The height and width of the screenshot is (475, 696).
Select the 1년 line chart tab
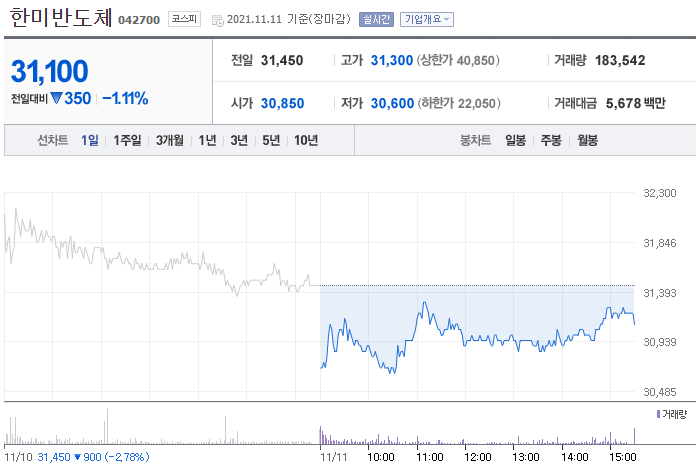(207, 141)
